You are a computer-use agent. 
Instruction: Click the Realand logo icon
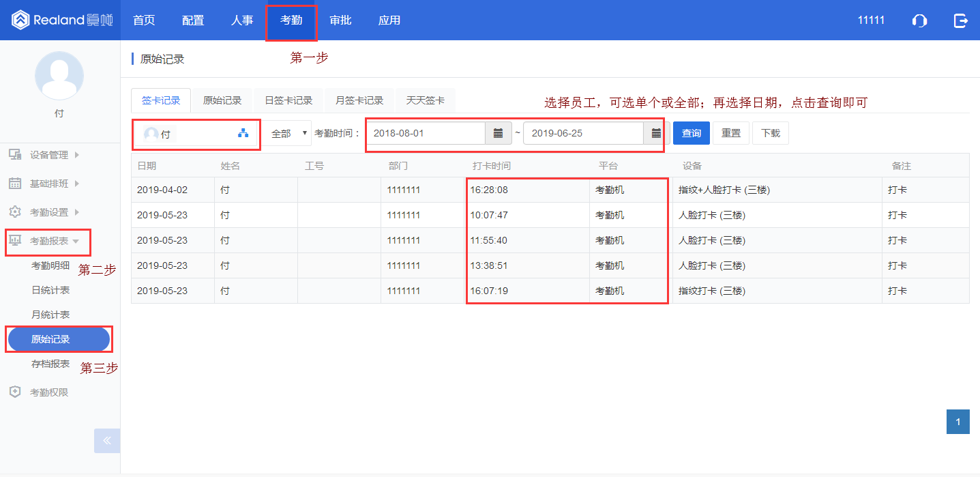(21, 20)
